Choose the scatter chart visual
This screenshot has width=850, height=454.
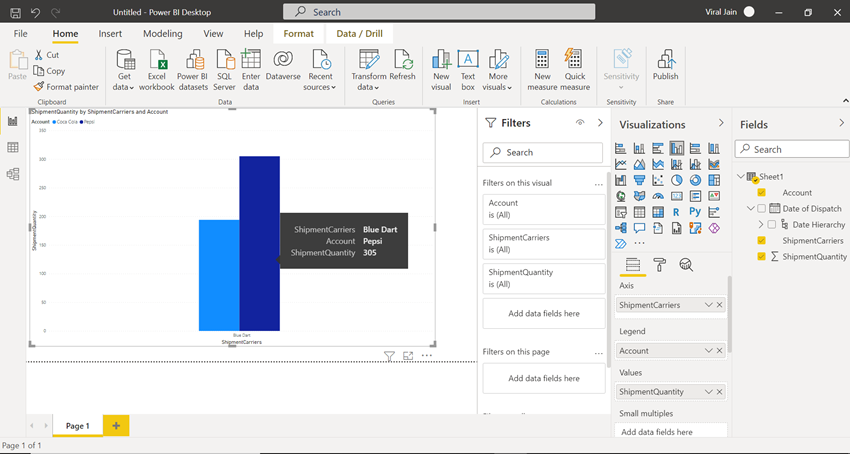coord(658,180)
